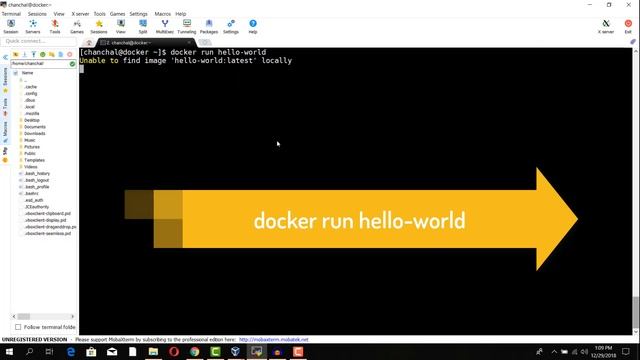Image resolution: width=640 pixels, height=360 pixels.
Task: Open the Games menu
Action: click(x=117, y=14)
